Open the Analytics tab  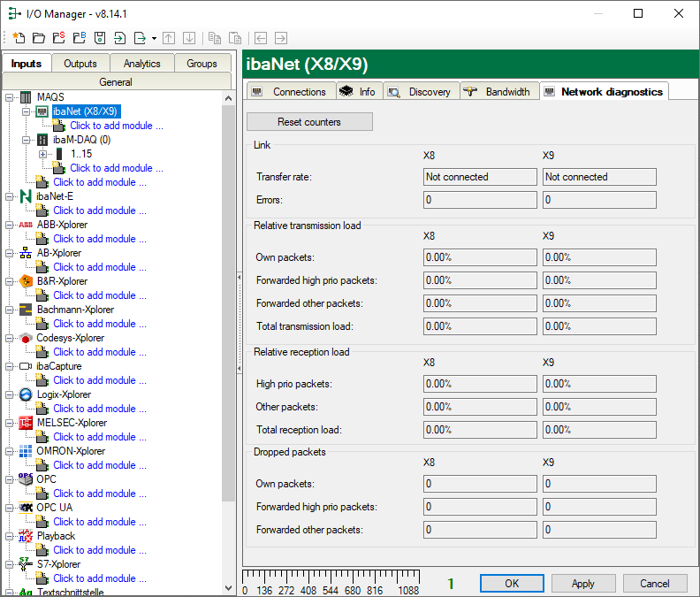tap(142, 64)
